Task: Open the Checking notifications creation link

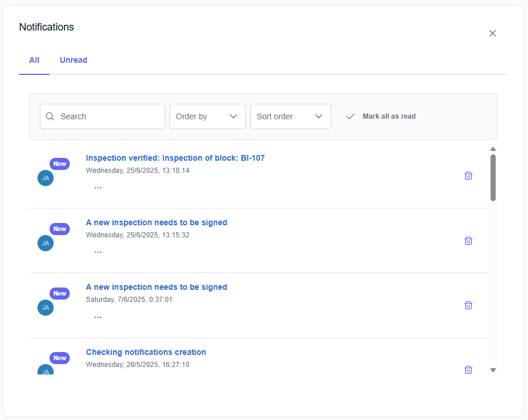Action: (146, 352)
